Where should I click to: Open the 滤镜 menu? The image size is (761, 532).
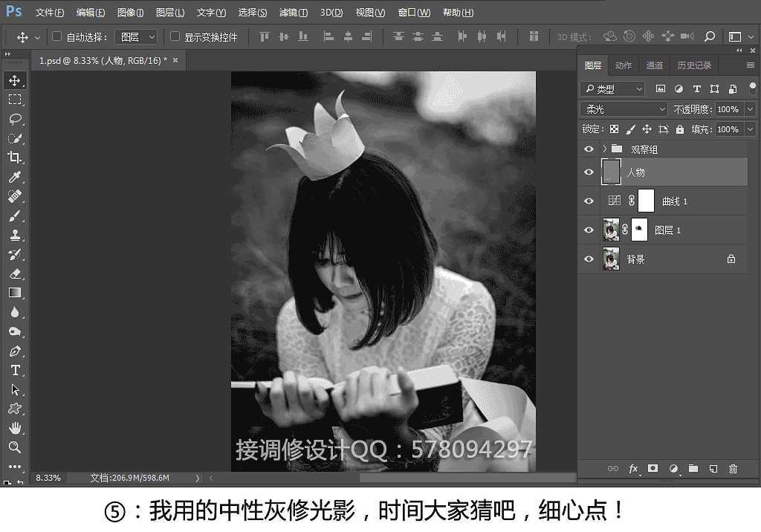tap(292, 12)
